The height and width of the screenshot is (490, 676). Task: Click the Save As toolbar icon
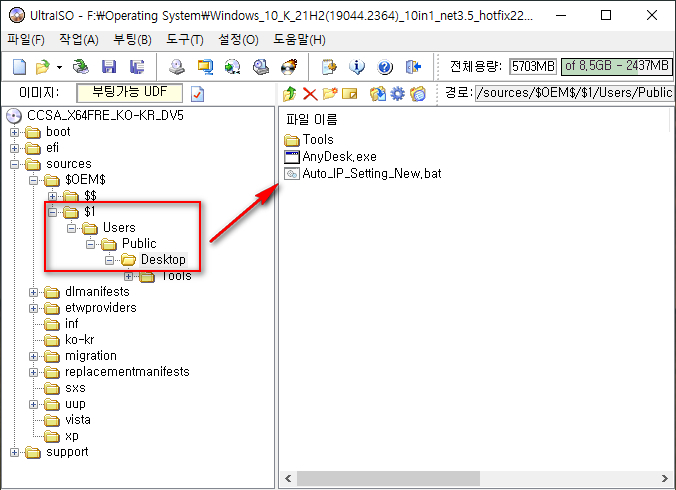coord(137,67)
